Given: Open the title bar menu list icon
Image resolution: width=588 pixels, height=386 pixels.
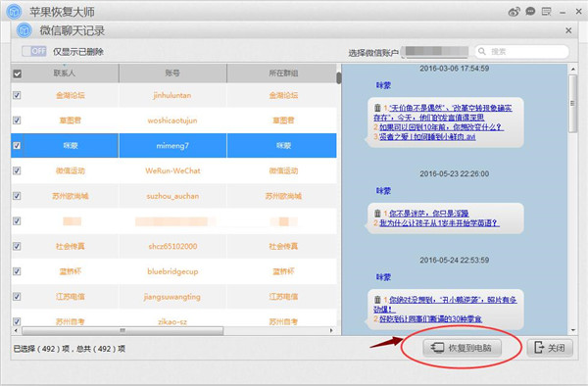Looking at the screenshot, I should (547, 12).
